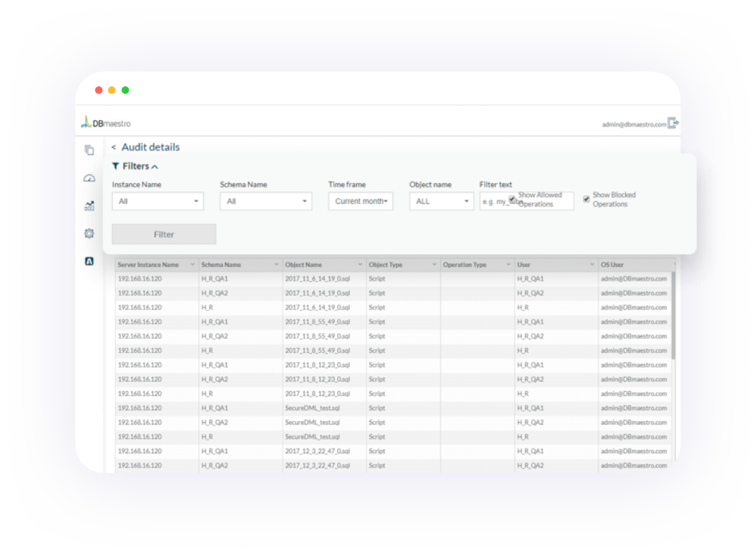Toggle the Show Allowed Operations checkbox on again
This screenshot has height=552, width=756.
[512, 198]
